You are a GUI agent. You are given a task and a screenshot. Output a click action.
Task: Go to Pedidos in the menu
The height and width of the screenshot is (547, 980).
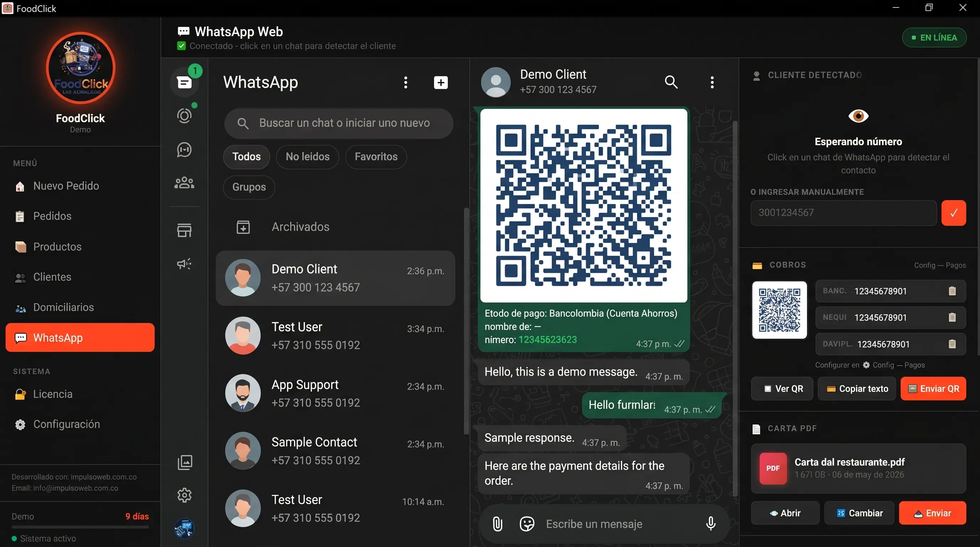point(80,216)
